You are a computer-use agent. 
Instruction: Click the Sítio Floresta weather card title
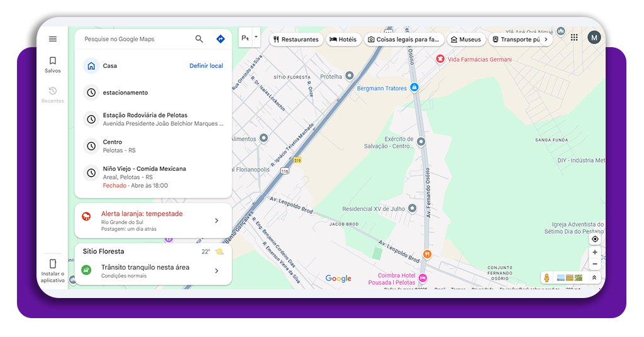click(x=104, y=251)
